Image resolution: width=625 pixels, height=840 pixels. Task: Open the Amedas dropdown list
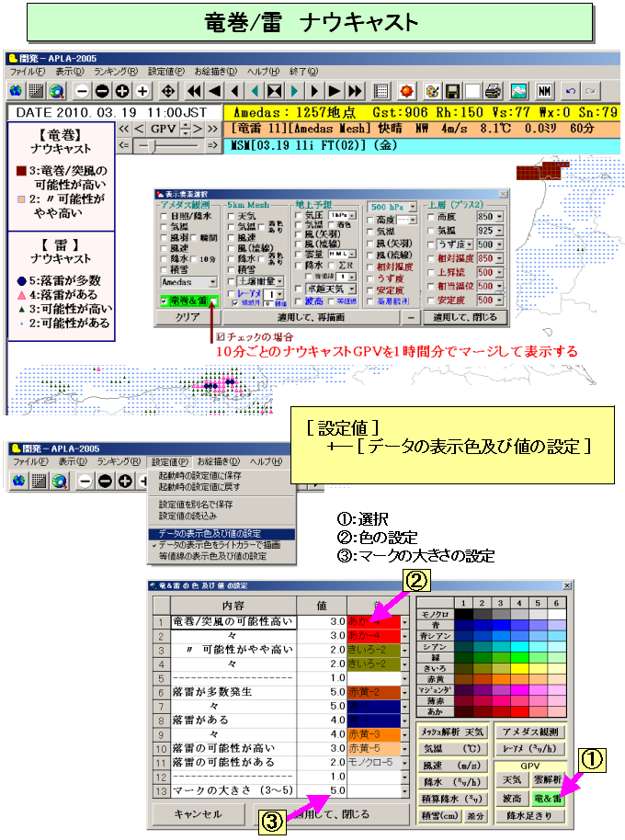pyautogui.click(x=213, y=282)
